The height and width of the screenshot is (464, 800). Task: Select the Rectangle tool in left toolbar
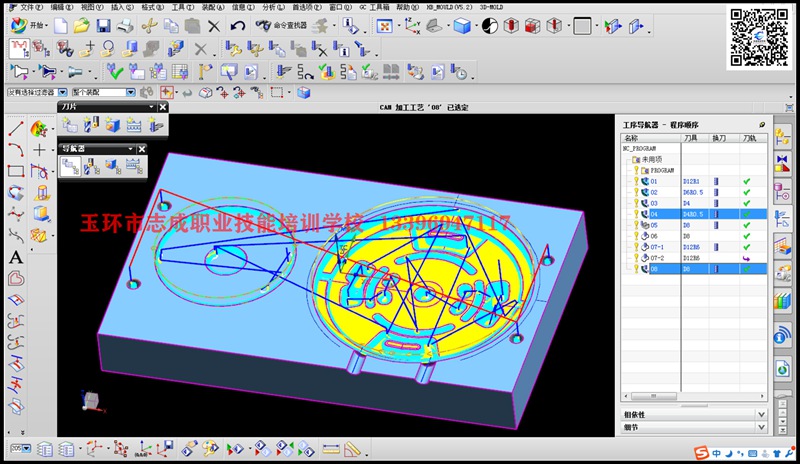click(16, 171)
